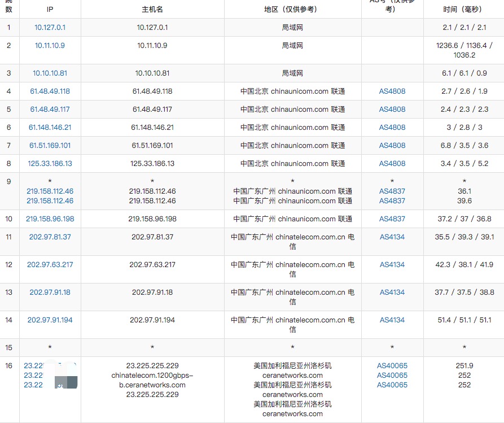Click the 36.1 time value in hop 9
The width and height of the screenshot is (504, 423).
pos(464,191)
